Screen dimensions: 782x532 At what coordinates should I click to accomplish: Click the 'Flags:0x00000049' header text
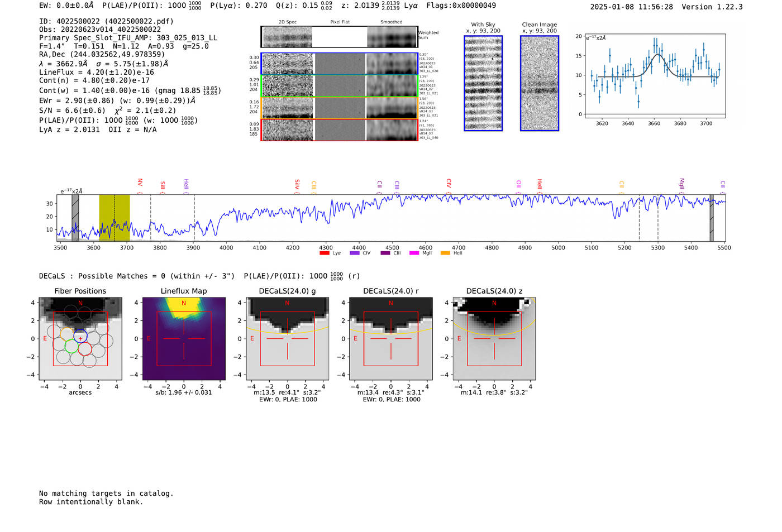[461, 6]
